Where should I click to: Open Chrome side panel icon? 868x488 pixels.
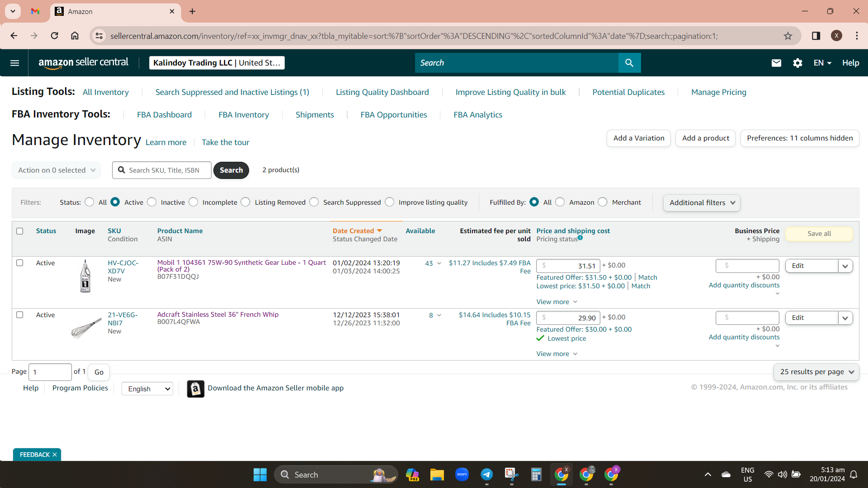816,36
